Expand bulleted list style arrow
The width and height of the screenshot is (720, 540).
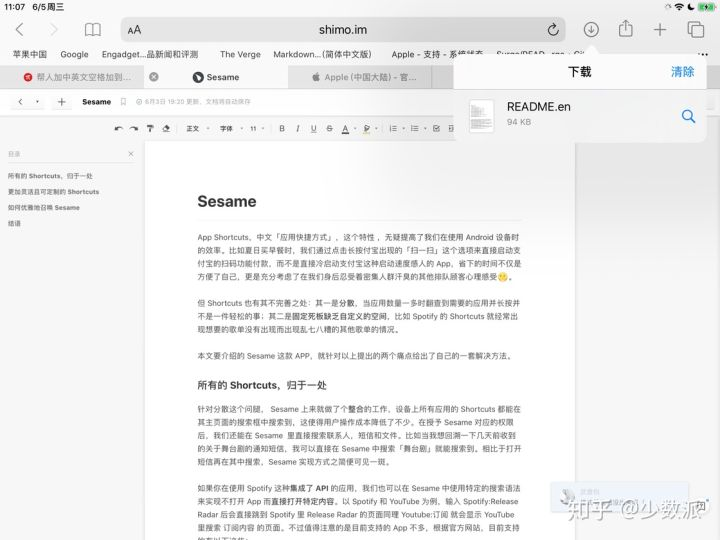425,129
